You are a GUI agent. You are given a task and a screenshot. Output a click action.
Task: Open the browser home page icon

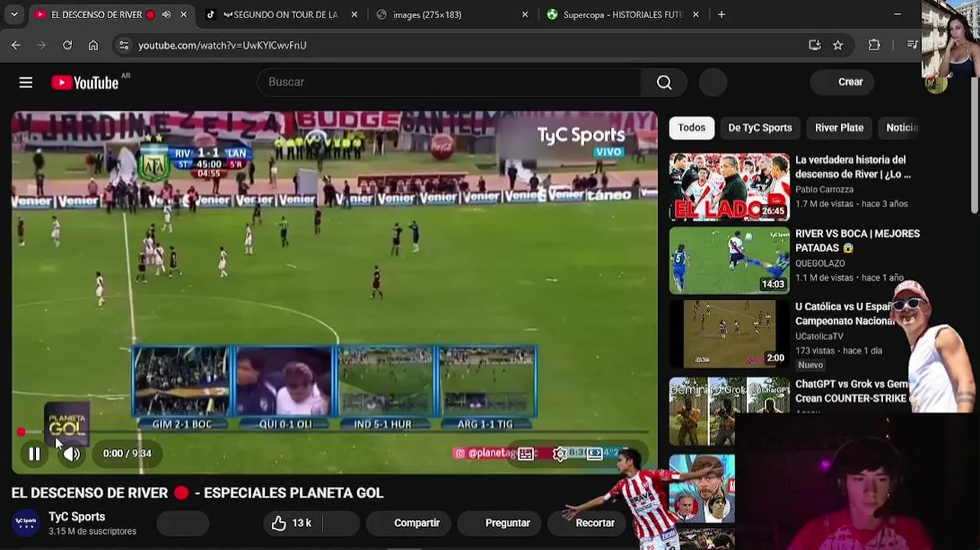93,45
